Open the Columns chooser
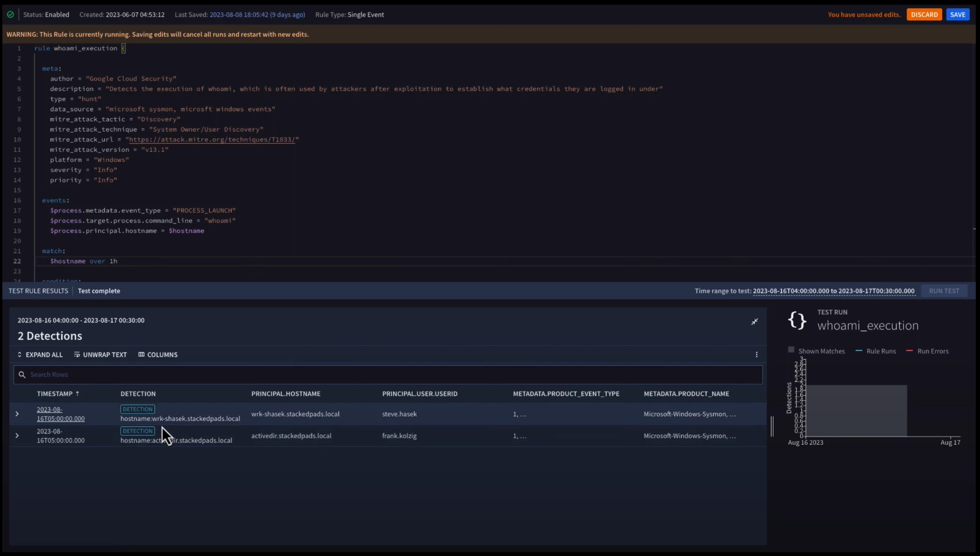This screenshot has height=556, width=980. tap(158, 354)
